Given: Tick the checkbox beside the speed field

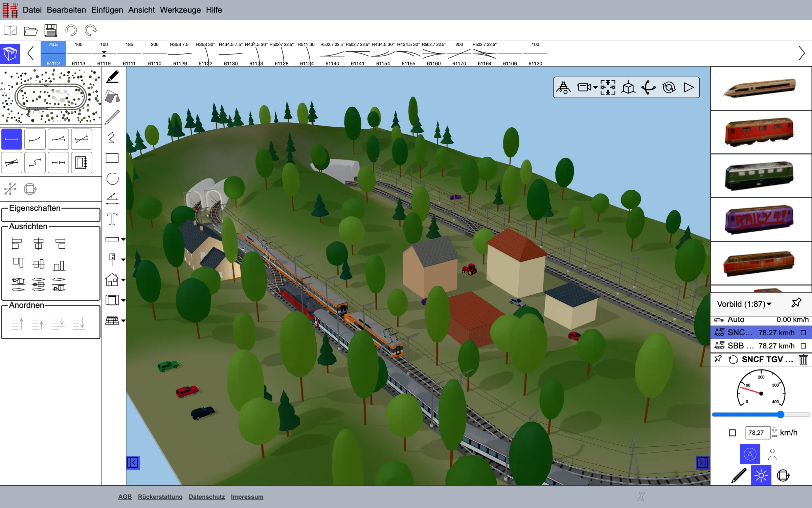Looking at the screenshot, I should pos(732,433).
